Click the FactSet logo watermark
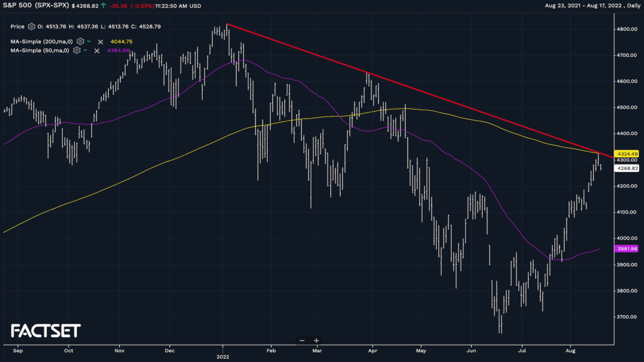644x362 pixels. click(46, 330)
